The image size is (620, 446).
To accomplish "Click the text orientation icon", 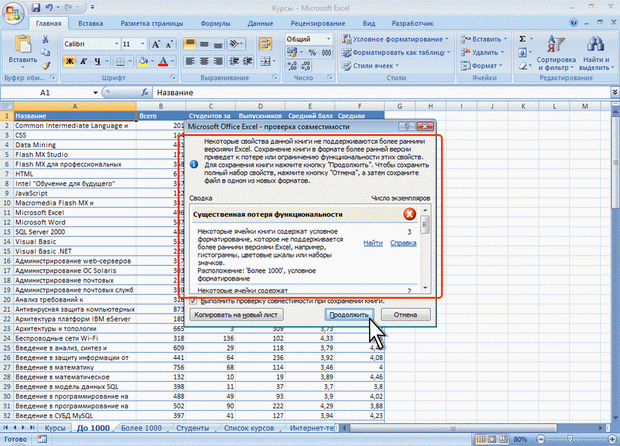I will pyautogui.click(x=234, y=44).
